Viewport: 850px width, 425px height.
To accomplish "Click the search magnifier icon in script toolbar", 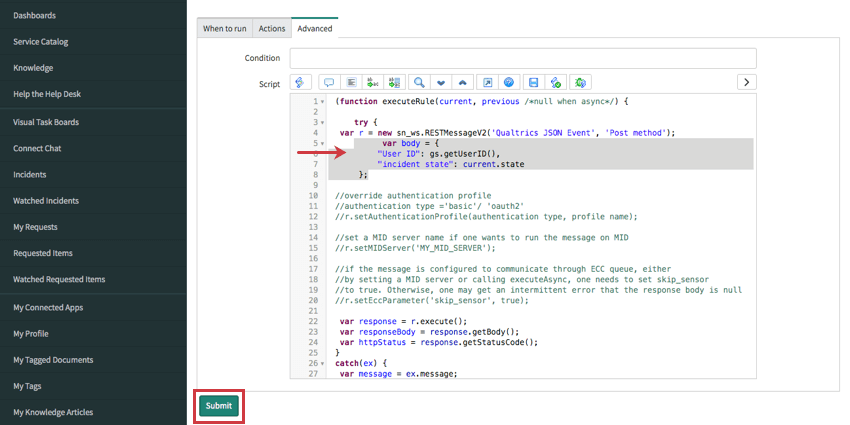I will pyautogui.click(x=419, y=82).
